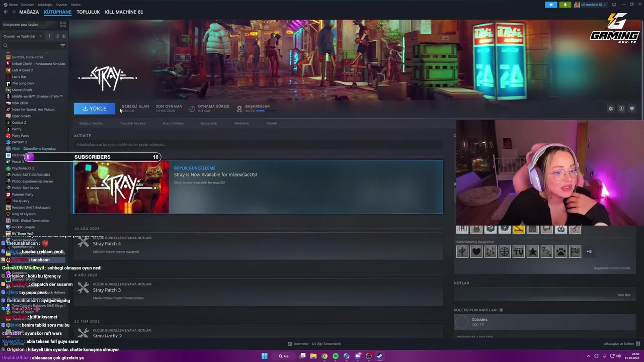Sort library using the up arrow icon

click(x=49, y=36)
